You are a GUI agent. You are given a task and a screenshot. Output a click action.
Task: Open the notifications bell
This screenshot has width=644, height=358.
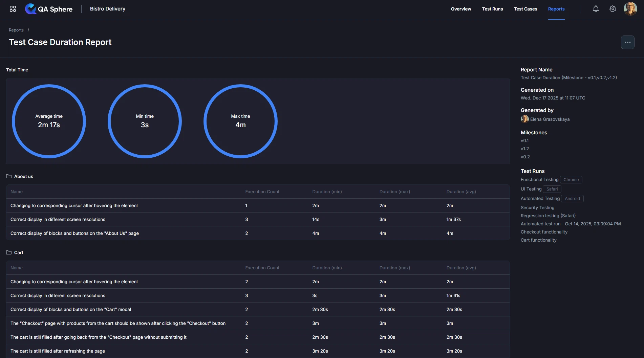click(x=596, y=9)
